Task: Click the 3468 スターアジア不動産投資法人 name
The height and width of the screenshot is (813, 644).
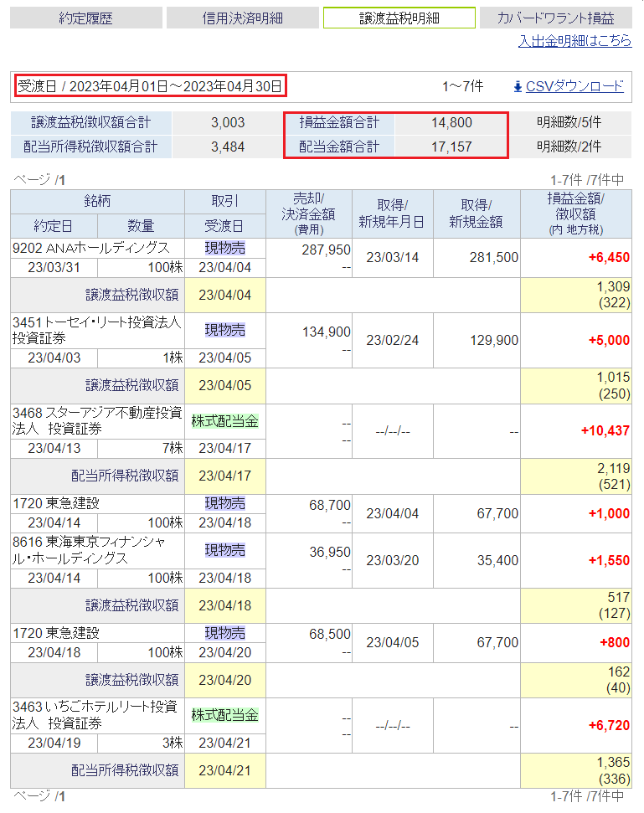Action: pyautogui.click(x=97, y=421)
